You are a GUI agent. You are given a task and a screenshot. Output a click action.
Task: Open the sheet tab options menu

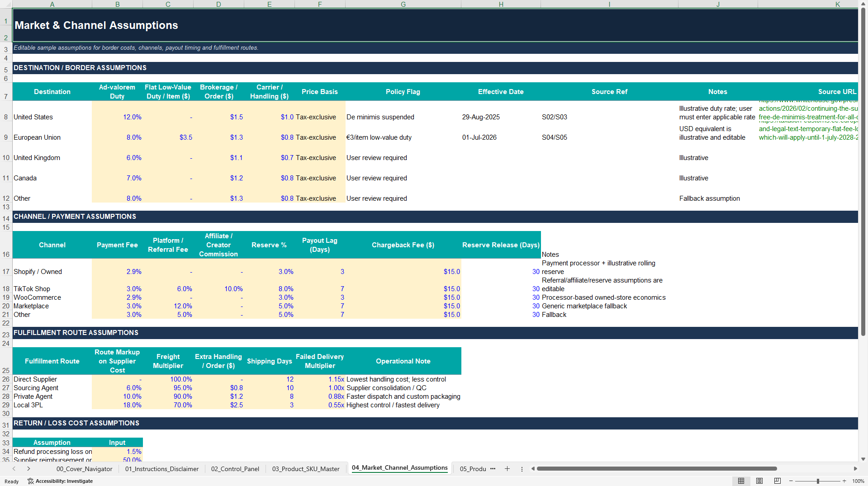pyautogui.click(x=522, y=469)
